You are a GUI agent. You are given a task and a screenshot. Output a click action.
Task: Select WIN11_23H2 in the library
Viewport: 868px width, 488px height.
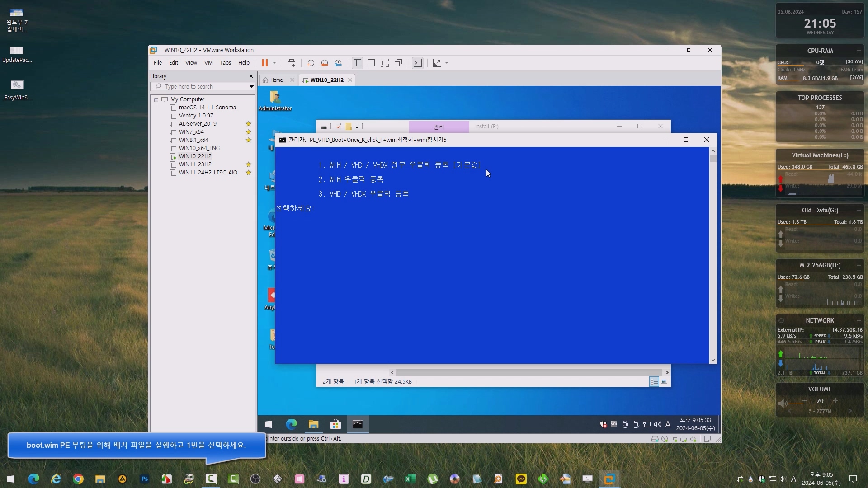tap(195, 164)
